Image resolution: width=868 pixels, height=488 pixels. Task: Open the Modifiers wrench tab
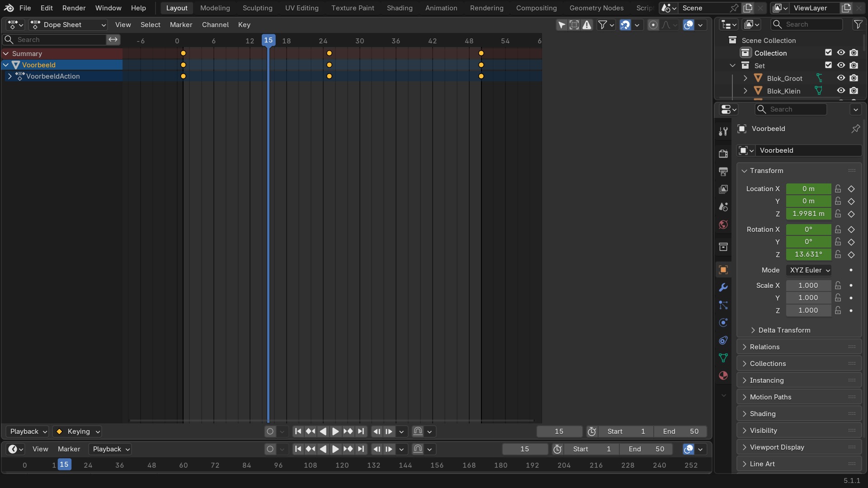(x=723, y=287)
